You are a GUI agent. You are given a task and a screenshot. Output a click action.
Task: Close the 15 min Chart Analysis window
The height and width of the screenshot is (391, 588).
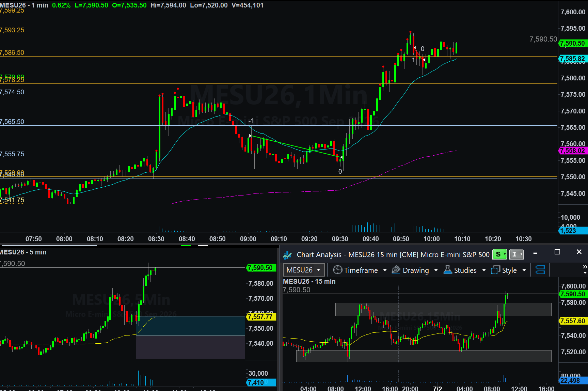coord(579,252)
